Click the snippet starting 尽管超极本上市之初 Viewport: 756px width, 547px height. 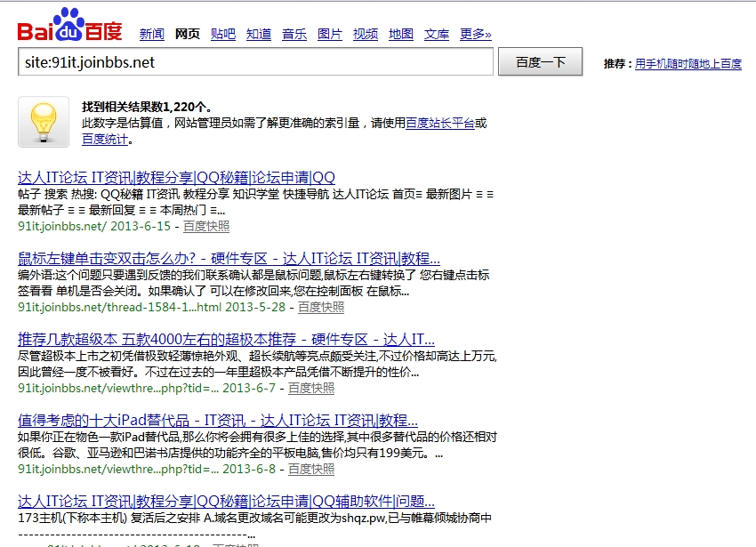pyautogui.click(x=257, y=364)
